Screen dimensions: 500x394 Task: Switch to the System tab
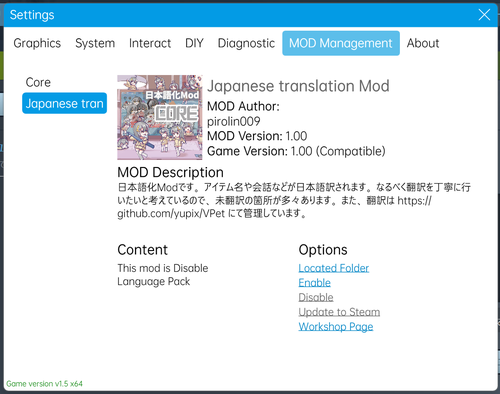pyautogui.click(x=95, y=43)
